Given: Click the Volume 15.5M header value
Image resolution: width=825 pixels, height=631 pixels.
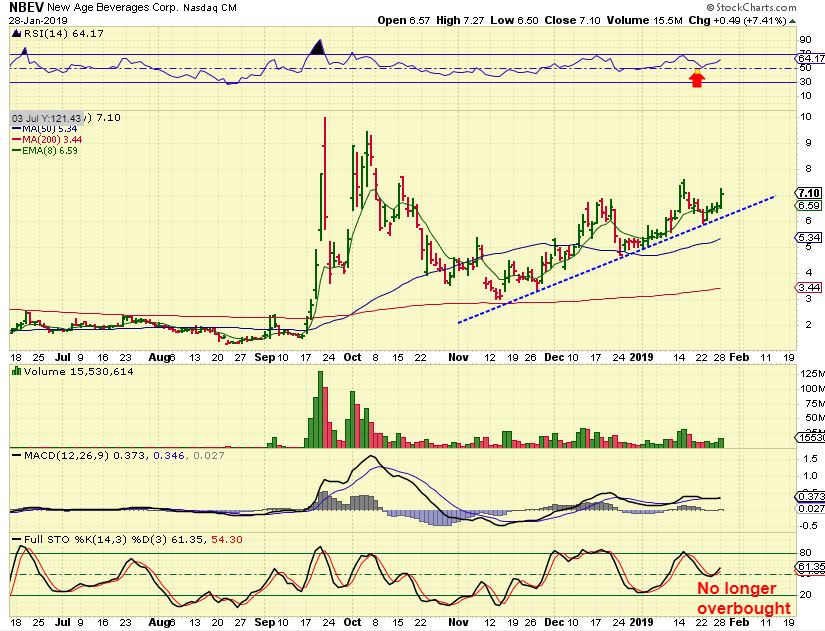Looking at the screenshot, I should pyautogui.click(x=645, y=21).
